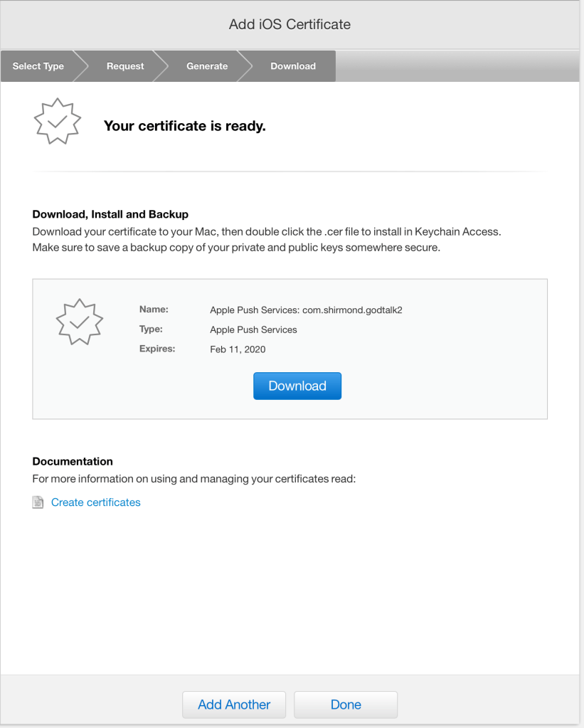This screenshot has width=584, height=728.
Task: Click the Feb 11, 2020 expiry date
Action: [238, 349]
